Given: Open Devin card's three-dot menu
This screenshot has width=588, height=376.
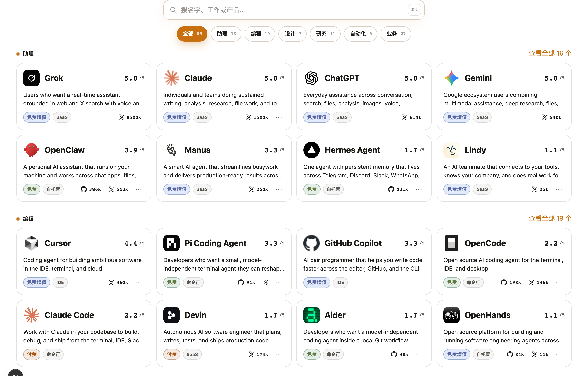Looking at the screenshot, I should click(279, 355).
